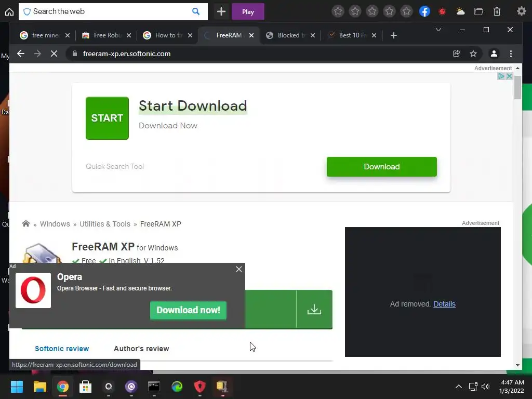Click the download arrow icon button
This screenshot has width=532, height=399.
click(x=314, y=309)
